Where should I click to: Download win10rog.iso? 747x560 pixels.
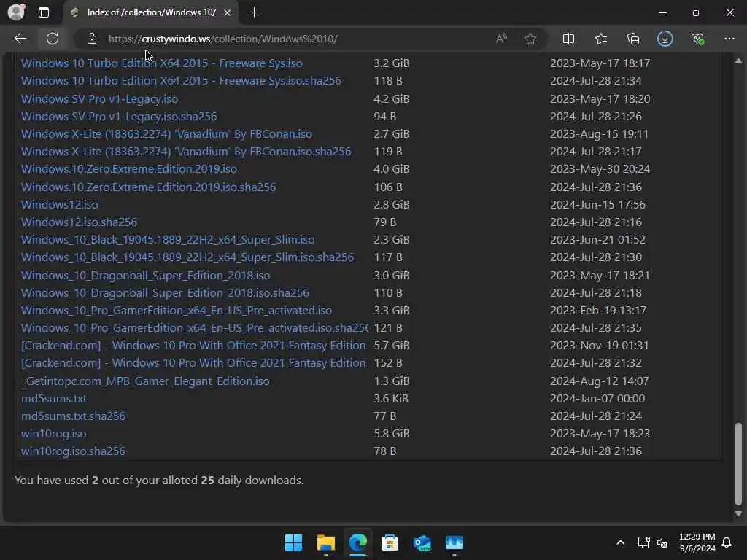click(x=54, y=434)
